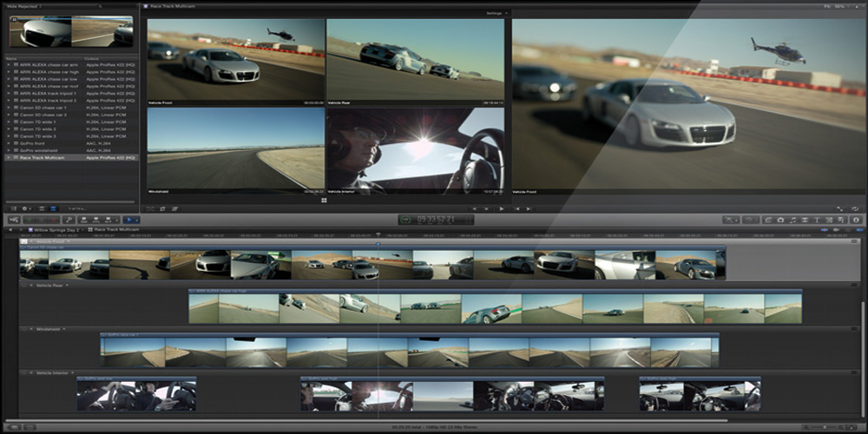Open the angle viewer Settings menu
Image resolution: width=868 pixels, height=434 pixels.
494,13
